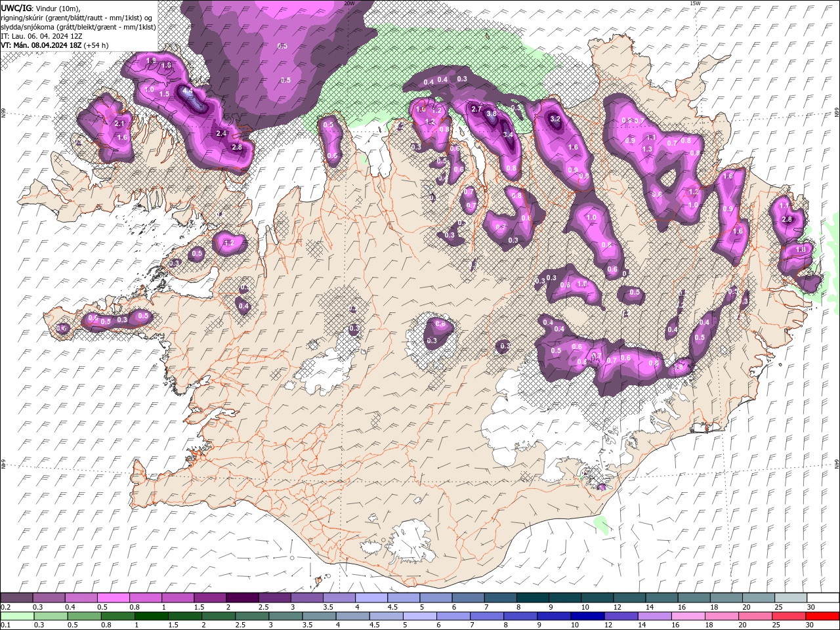This screenshot has height=630, width=840.
Task: Click the 'VT: Mán. 08.04.2024 18Z (+54 h)' valid-time line
Action: coord(54,45)
